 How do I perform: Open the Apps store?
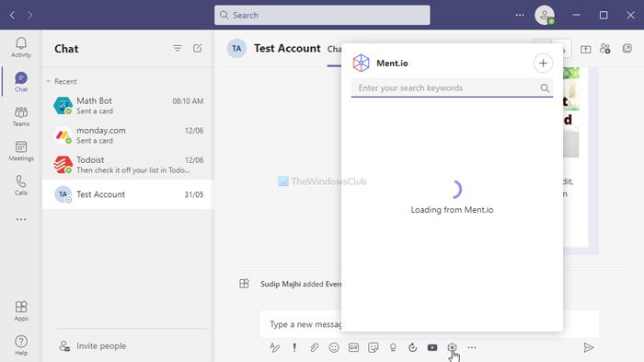[21, 311]
